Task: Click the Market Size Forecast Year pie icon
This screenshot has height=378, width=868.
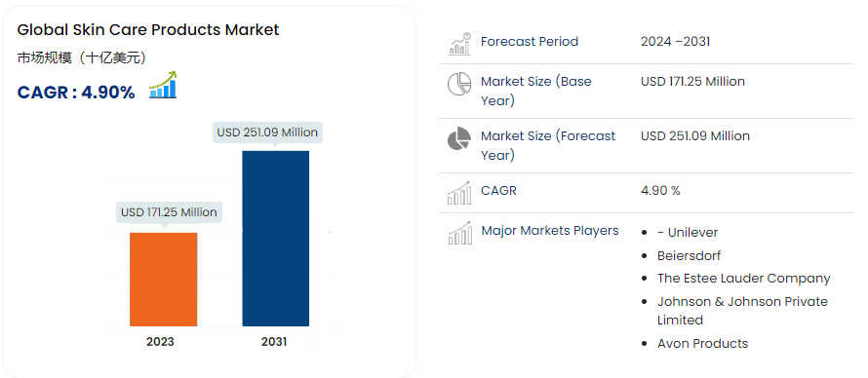Action: coord(459,138)
